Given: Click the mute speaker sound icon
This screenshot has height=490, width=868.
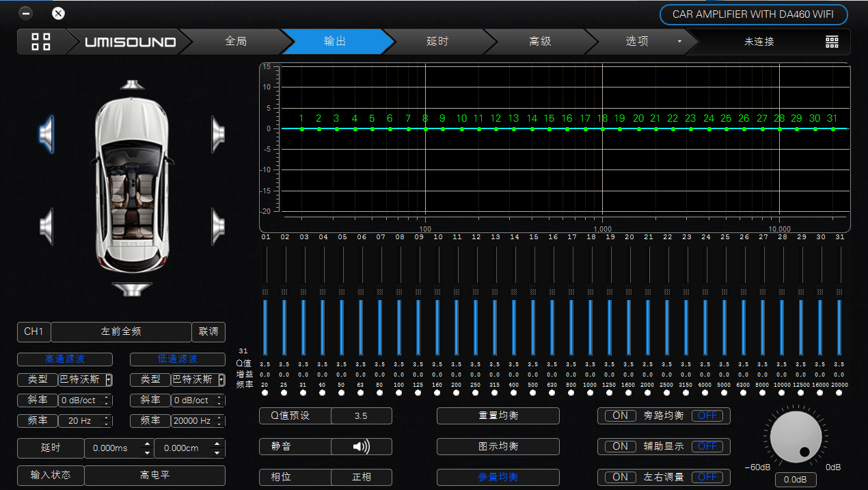Looking at the screenshot, I should pyautogui.click(x=361, y=447).
